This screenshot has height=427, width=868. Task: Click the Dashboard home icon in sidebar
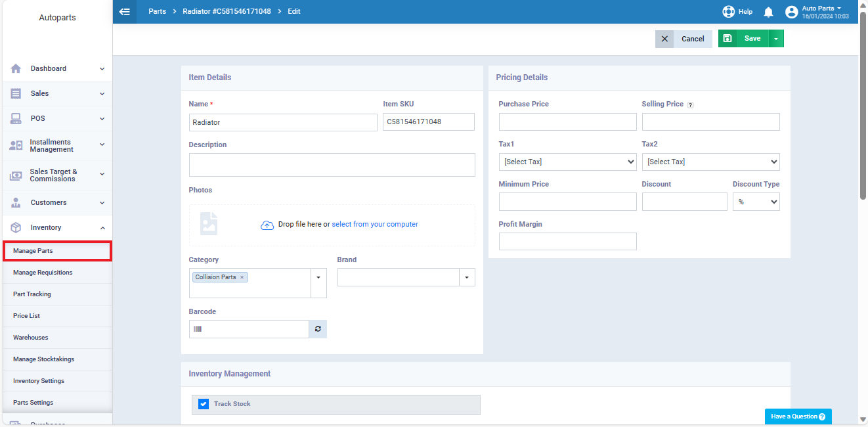click(x=16, y=68)
